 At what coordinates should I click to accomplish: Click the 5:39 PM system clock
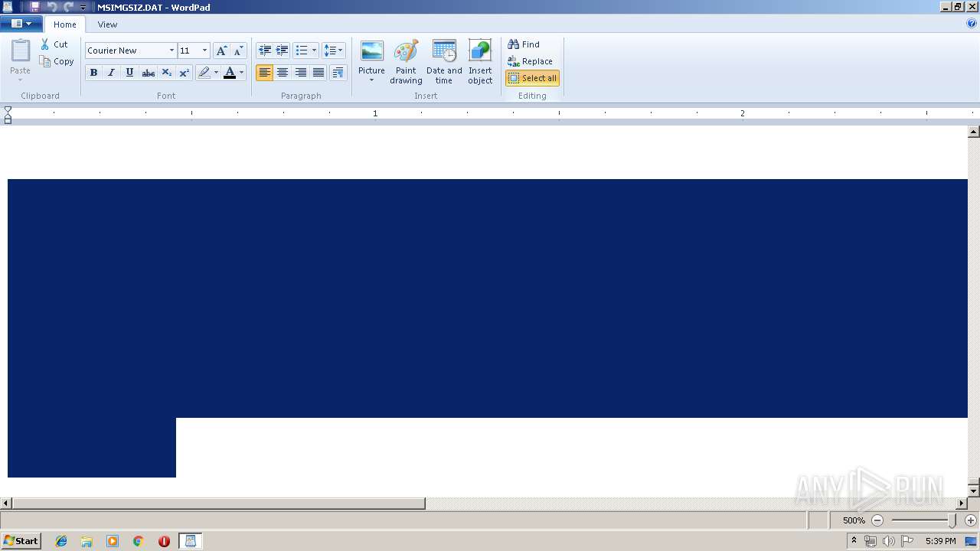(x=940, y=541)
